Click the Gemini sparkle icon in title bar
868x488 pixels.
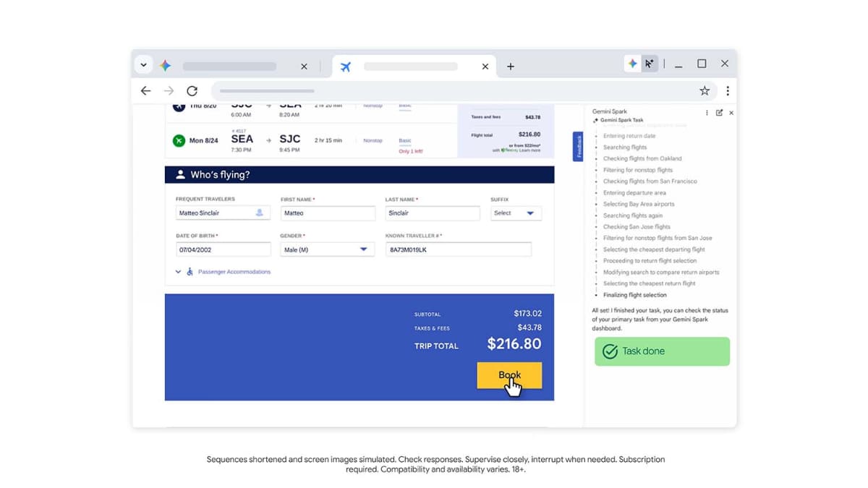633,64
